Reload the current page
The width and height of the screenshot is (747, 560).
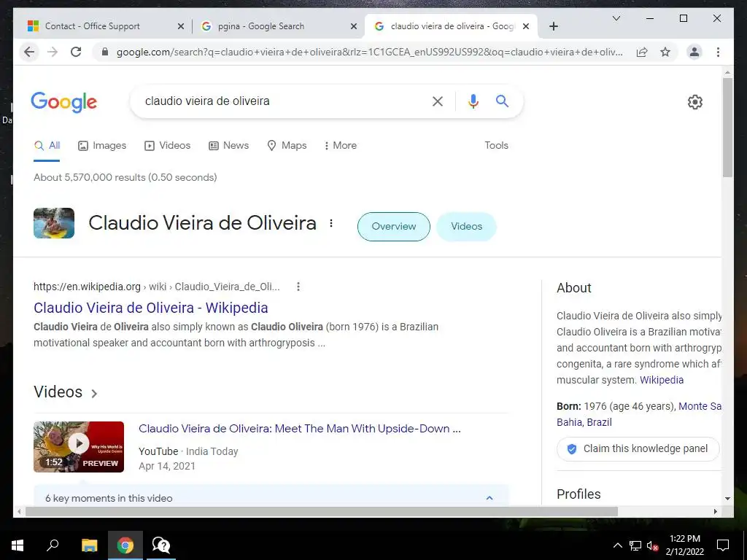tap(76, 52)
